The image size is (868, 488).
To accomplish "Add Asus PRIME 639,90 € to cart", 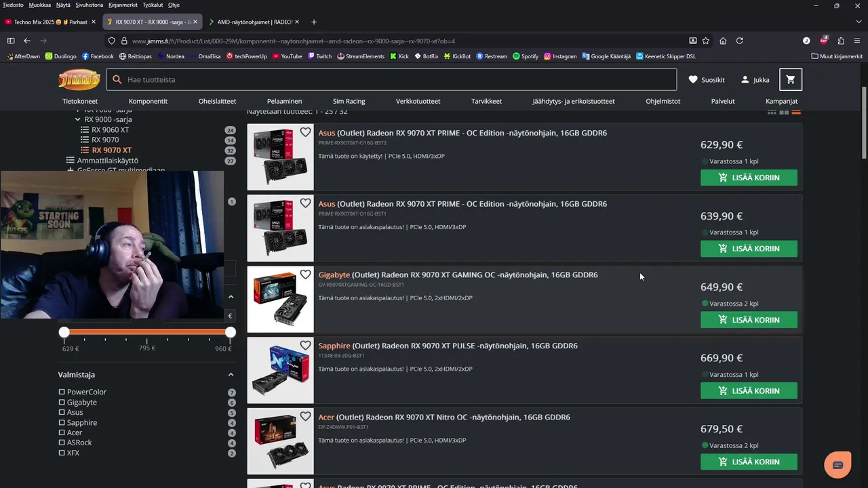I will [749, 249].
